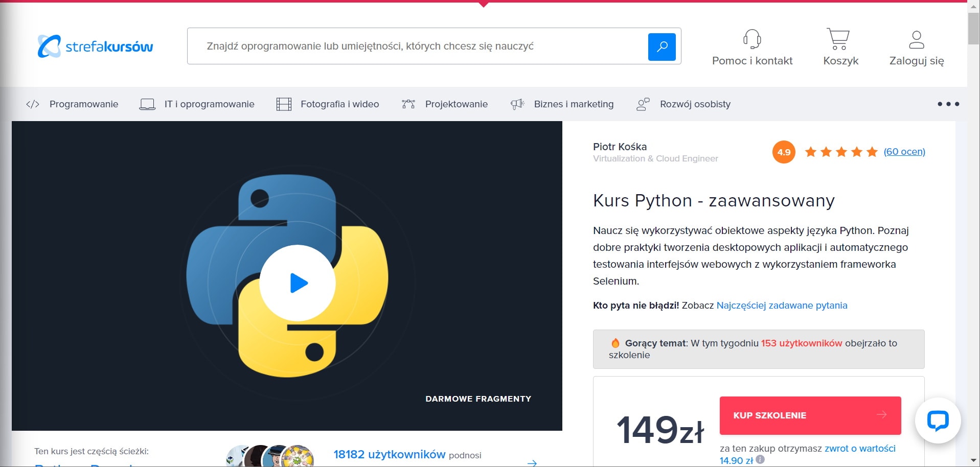Click the Koszyk text link
980x467 pixels.
coord(840,61)
